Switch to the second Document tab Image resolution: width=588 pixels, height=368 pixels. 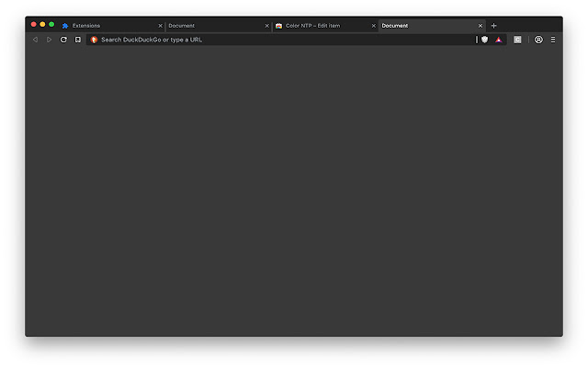(218, 26)
